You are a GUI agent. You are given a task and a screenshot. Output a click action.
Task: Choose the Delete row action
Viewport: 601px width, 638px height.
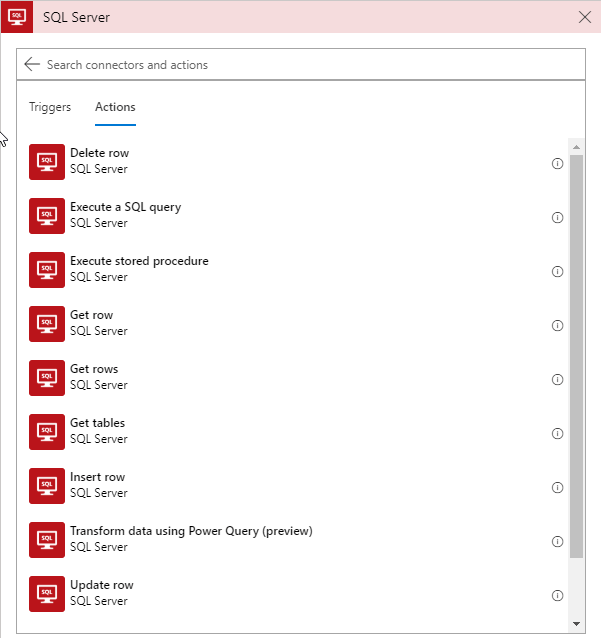point(297,162)
